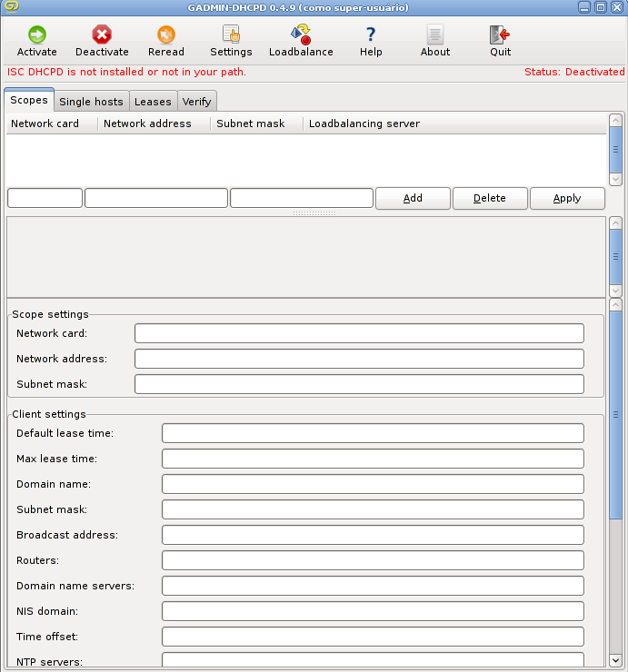
Task: Click the Add scope button
Action: [413, 198]
